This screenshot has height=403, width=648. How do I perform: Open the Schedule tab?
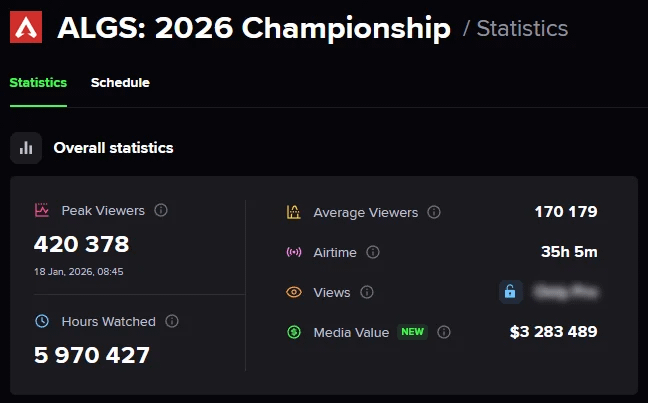[x=120, y=83]
